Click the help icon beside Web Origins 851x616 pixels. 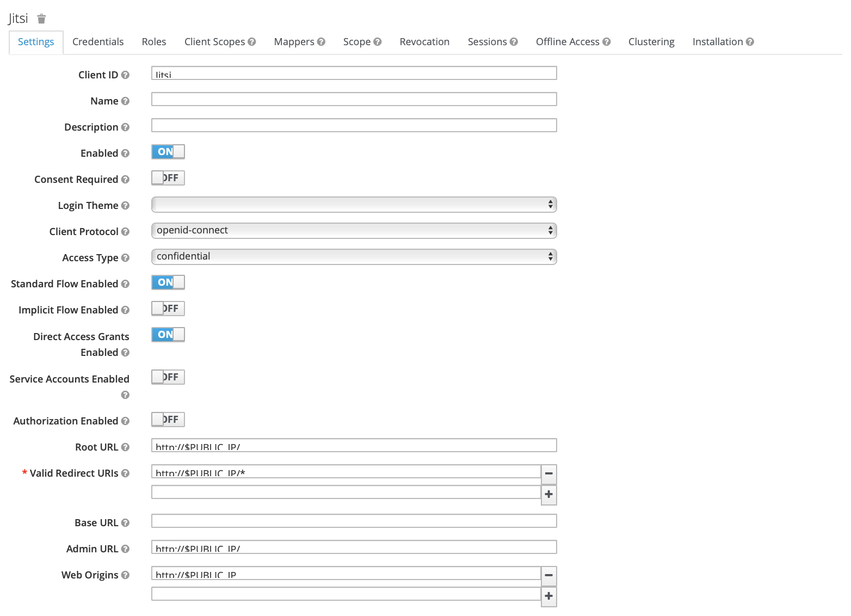[x=126, y=575]
